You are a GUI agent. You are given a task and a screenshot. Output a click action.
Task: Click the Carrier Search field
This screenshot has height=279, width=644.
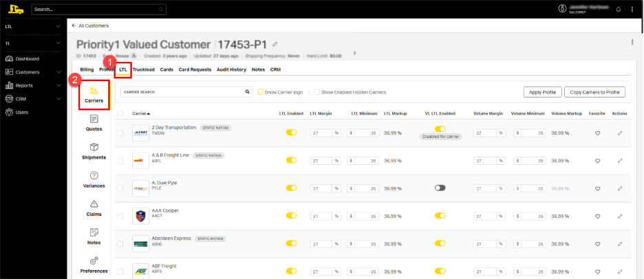186,92
